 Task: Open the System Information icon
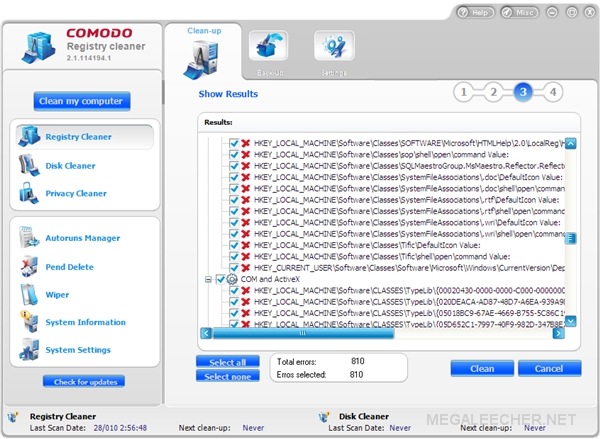pos(29,321)
